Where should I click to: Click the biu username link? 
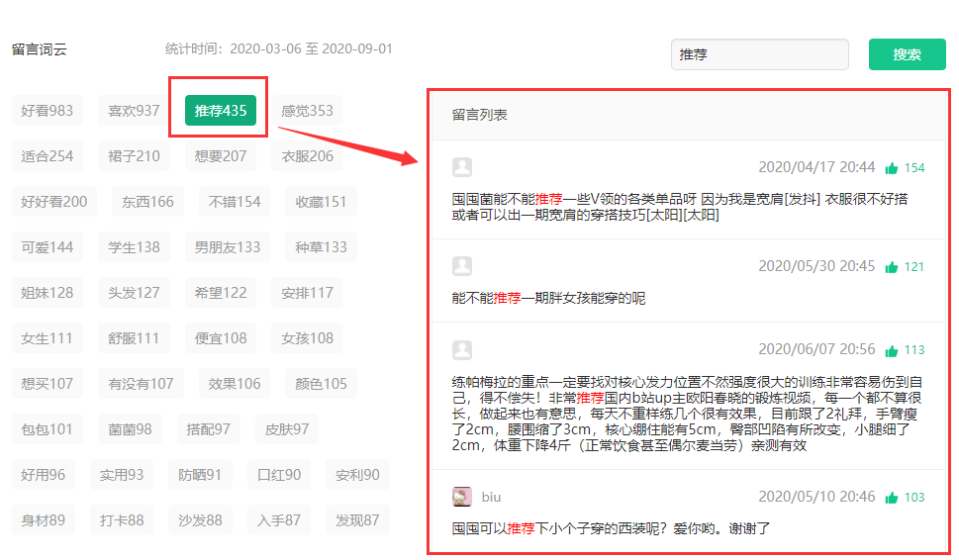point(492,497)
